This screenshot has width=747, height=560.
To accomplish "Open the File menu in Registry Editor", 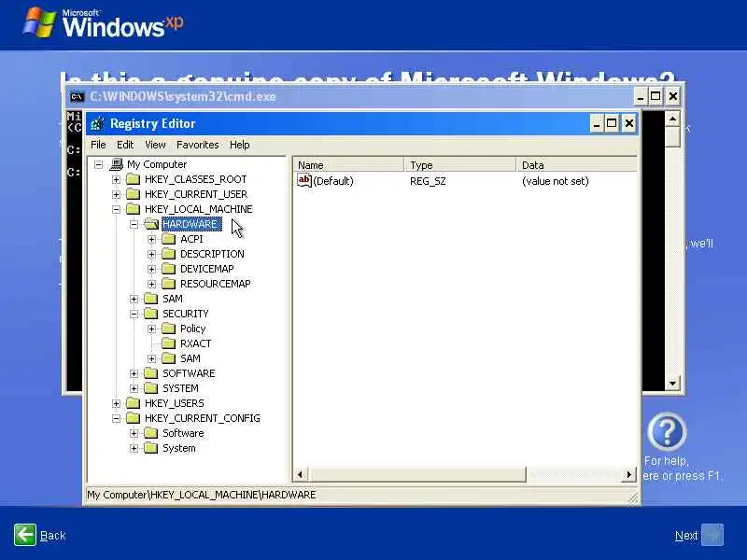I will pos(98,145).
